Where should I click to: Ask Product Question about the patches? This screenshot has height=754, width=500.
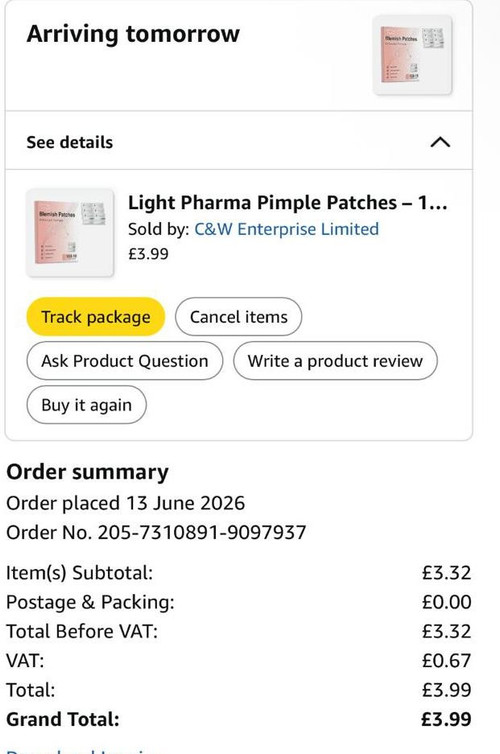[x=125, y=361]
